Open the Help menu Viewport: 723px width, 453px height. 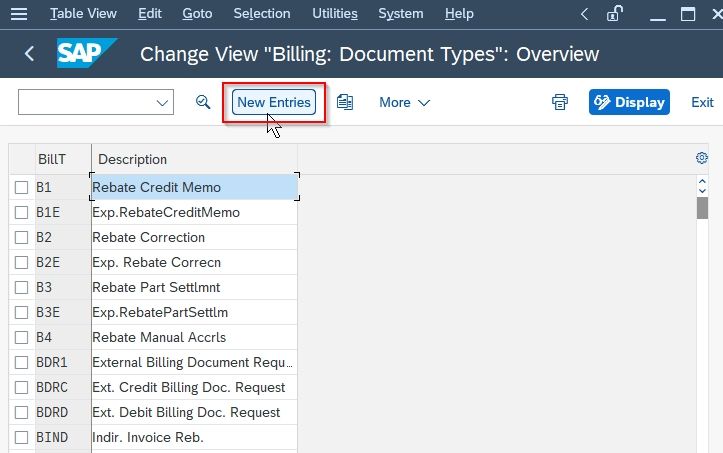click(x=459, y=14)
